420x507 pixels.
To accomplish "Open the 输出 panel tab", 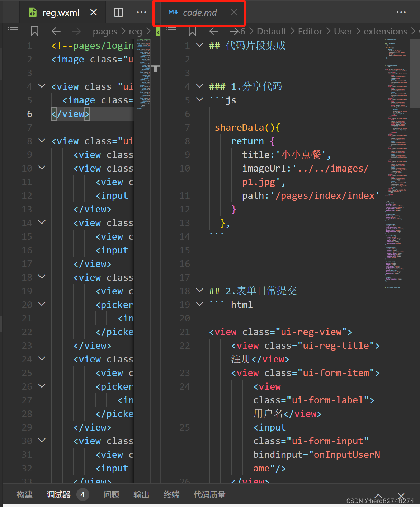I will (x=141, y=495).
